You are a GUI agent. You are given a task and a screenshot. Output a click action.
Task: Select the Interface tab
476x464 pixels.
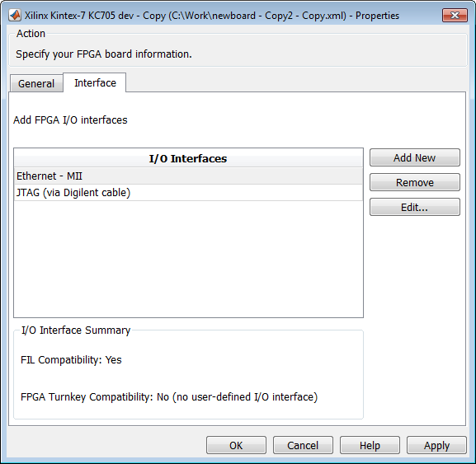pyautogui.click(x=95, y=82)
